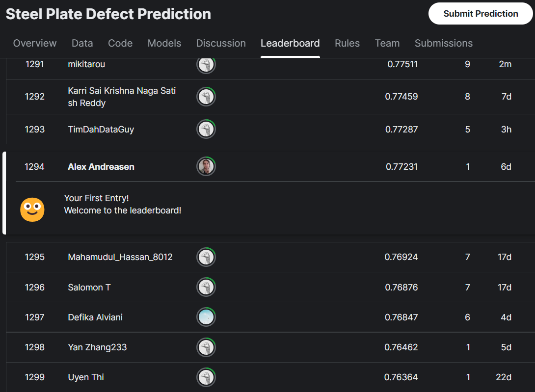
Task: Go to the Rules tab
Action: tap(347, 43)
